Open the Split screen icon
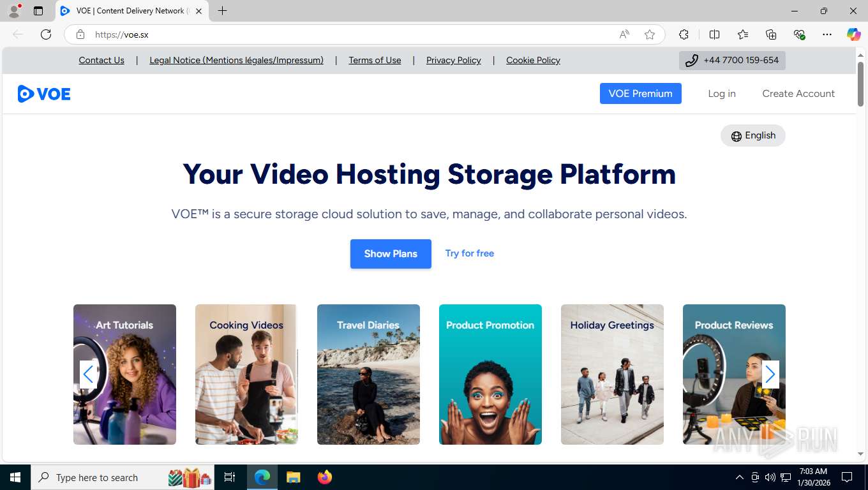This screenshot has height=490, width=868. [714, 34]
